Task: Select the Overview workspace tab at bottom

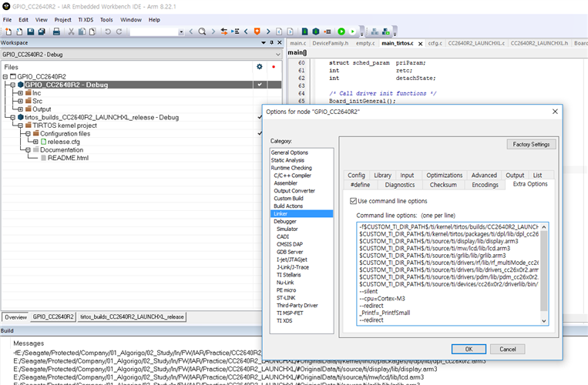Action: click(x=15, y=317)
